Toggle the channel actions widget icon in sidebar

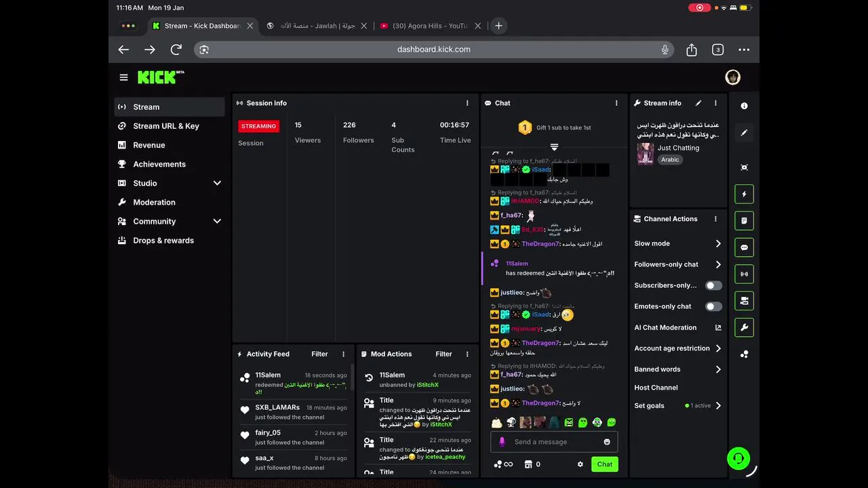[x=744, y=301]
